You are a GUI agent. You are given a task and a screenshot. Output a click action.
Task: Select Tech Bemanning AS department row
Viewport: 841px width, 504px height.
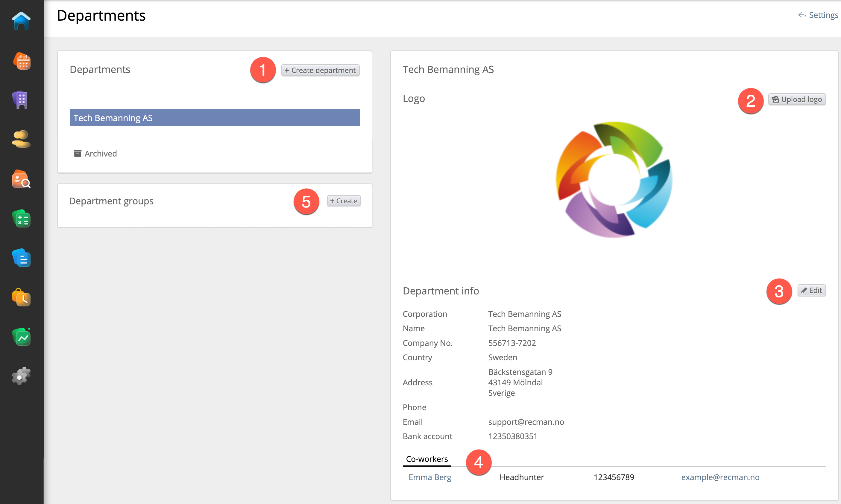215,118
